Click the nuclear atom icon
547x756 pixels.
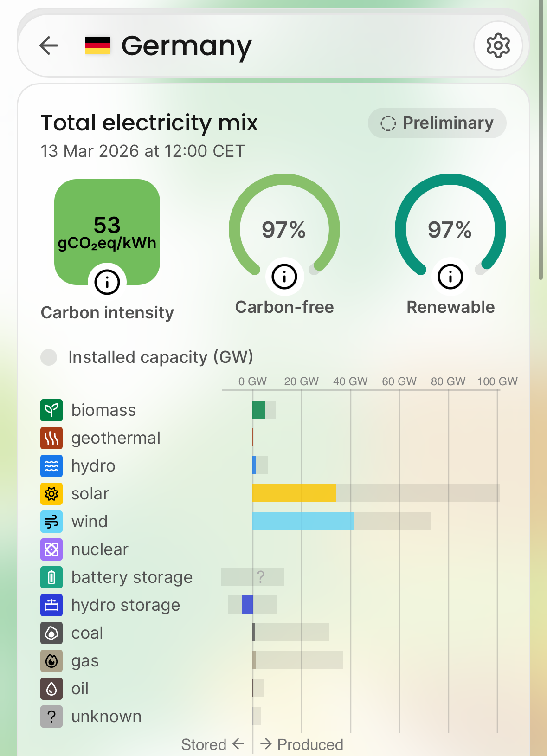click(51, 549)
